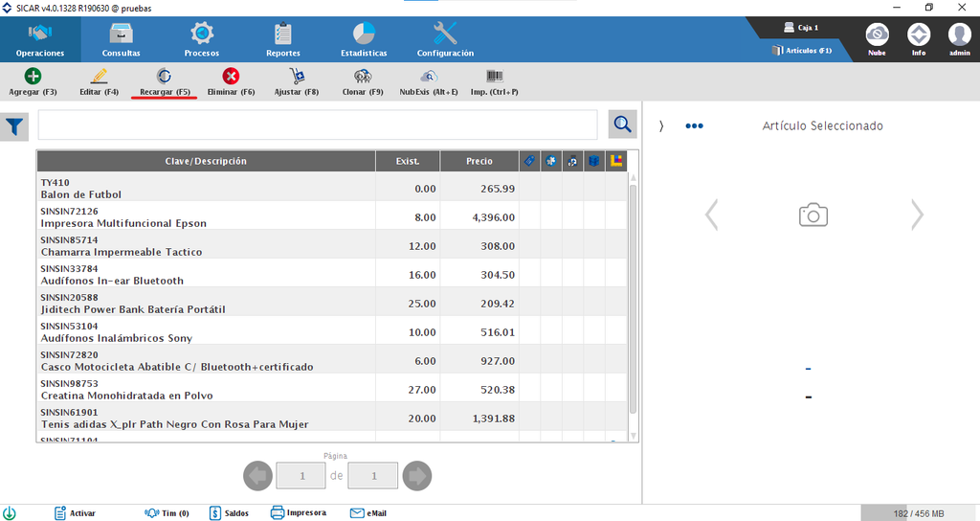Image resolution: width=980 pixels, height=521 pixels.
Task: Click Ajustar (F8) cart icon
Action: (297, 77)
